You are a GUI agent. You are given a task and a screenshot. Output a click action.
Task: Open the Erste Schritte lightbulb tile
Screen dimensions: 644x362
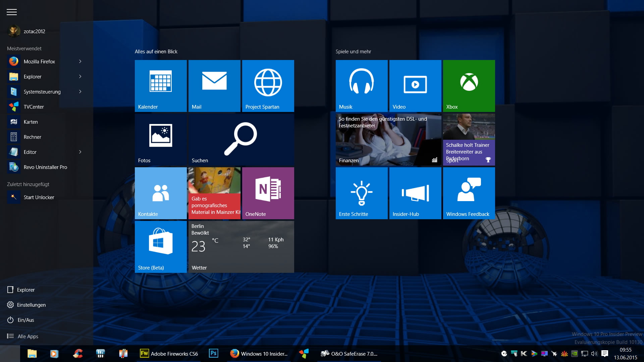click(x=361, y=193)
